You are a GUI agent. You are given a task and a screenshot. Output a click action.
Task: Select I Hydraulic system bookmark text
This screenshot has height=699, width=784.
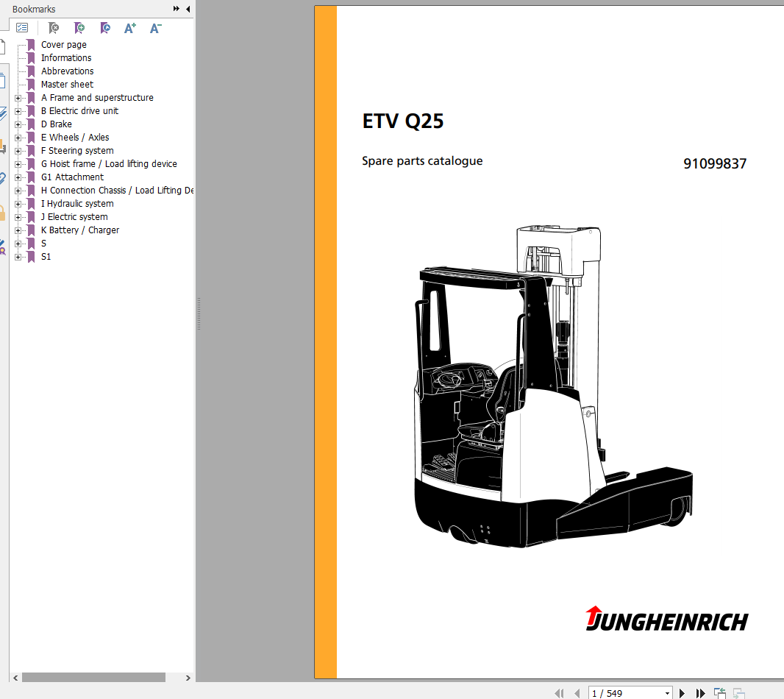77,204
